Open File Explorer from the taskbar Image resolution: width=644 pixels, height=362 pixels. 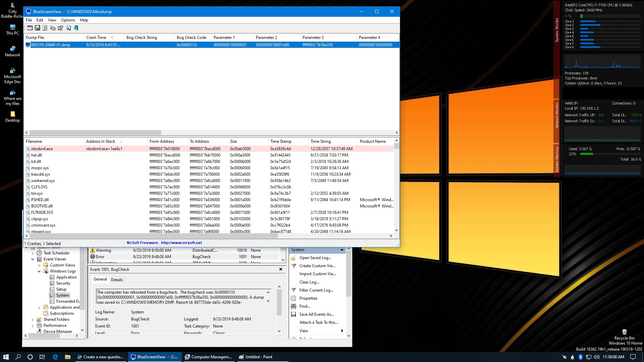coord(67,357)
